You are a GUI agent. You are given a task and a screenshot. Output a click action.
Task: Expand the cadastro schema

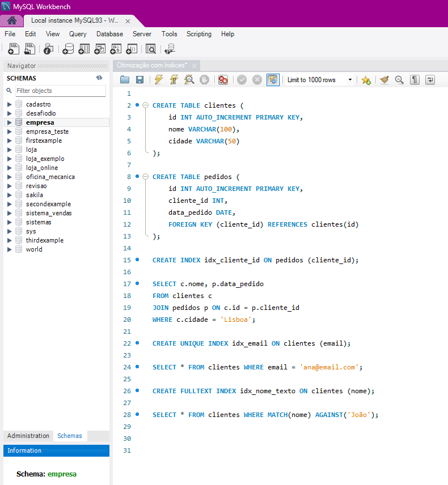tap(9, 104)
